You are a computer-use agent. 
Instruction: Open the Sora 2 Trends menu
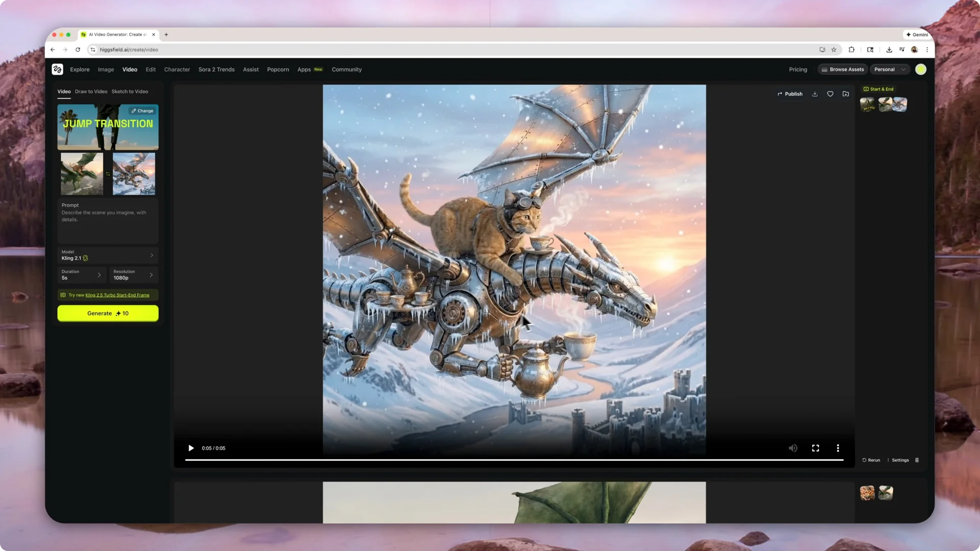pyautogui.click(x=216, y=69)
